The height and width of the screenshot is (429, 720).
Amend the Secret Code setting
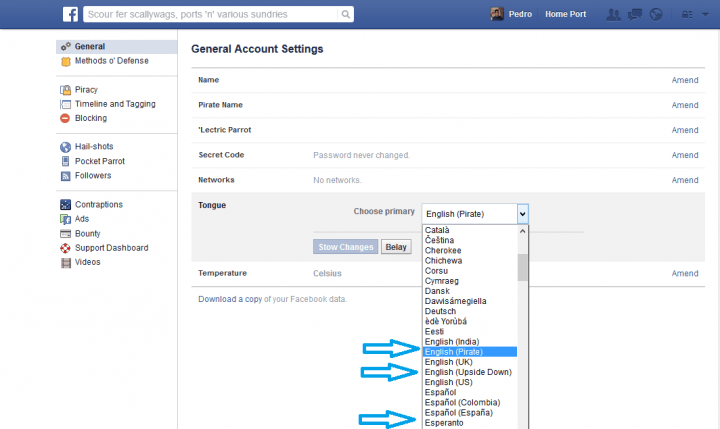click(x=685, y=155)
